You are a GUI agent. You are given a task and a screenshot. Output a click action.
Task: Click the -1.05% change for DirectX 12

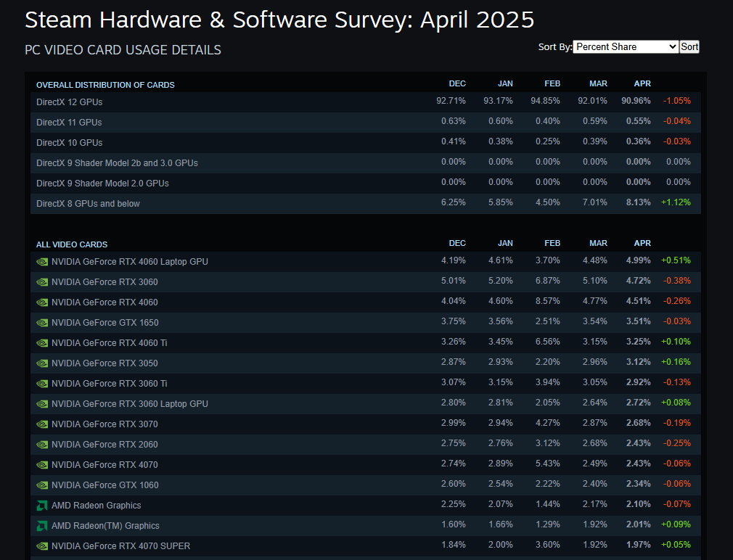(676, 101)
